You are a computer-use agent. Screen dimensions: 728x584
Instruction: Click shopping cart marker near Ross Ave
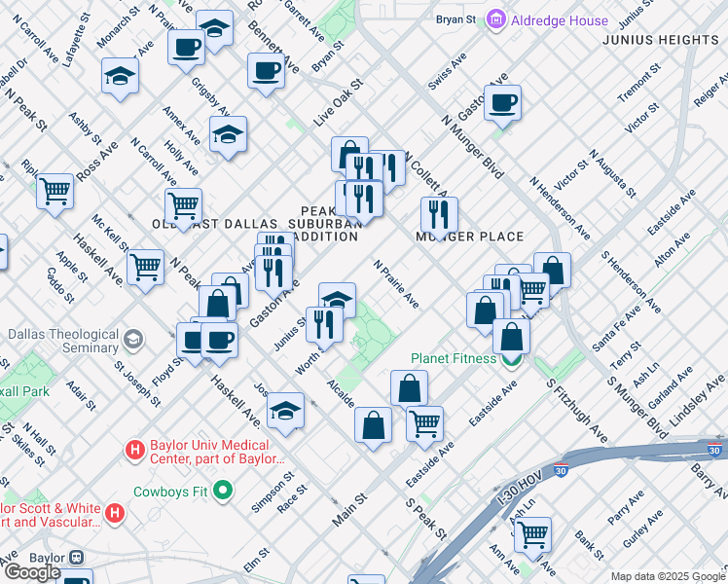[x=55, y=190]
